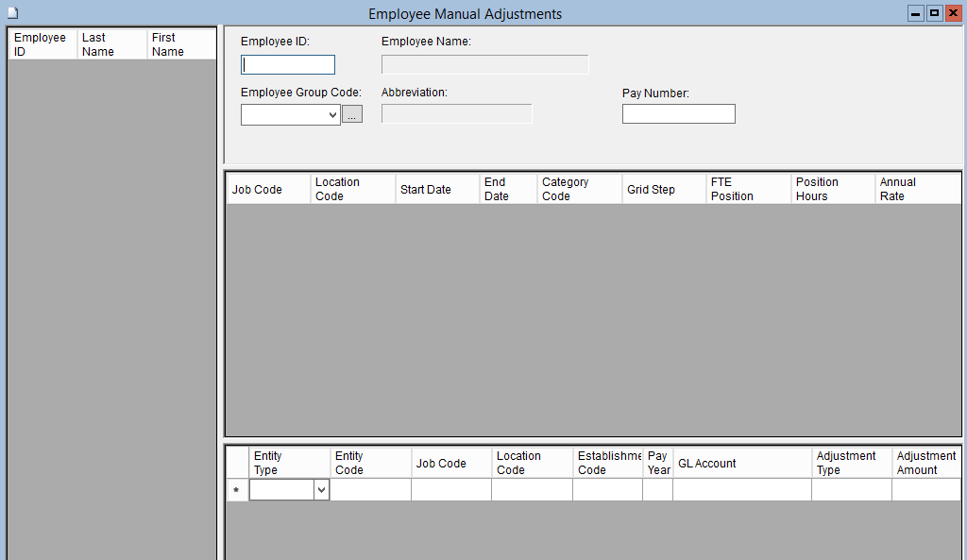Click the Adjustment Type column header
967x560 pixels.
(851, 463)
